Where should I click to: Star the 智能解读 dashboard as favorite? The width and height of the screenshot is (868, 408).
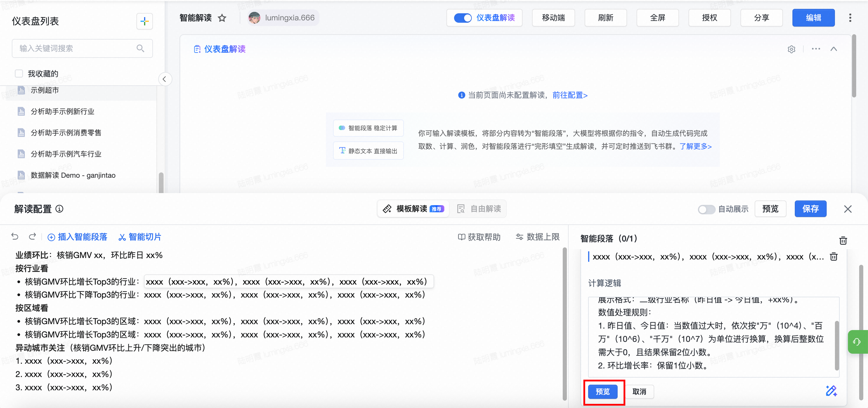coord(222,18)
